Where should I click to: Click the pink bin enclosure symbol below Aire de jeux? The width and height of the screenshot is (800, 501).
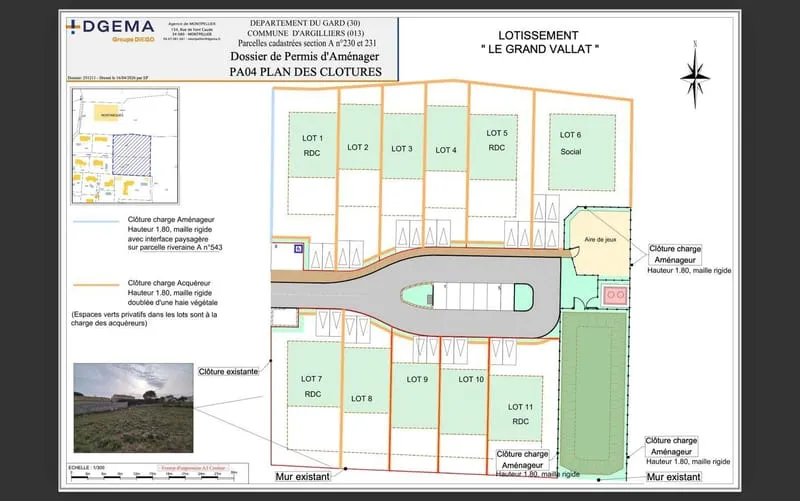pos(615,295)
